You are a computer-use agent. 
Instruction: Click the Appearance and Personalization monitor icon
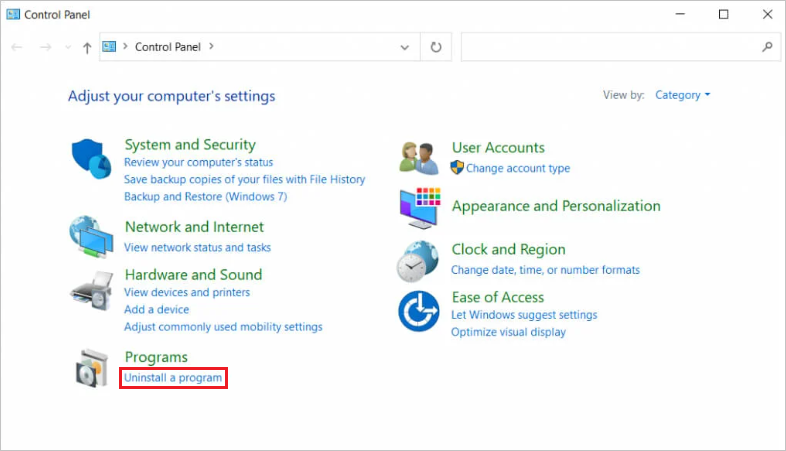(420, 208)
